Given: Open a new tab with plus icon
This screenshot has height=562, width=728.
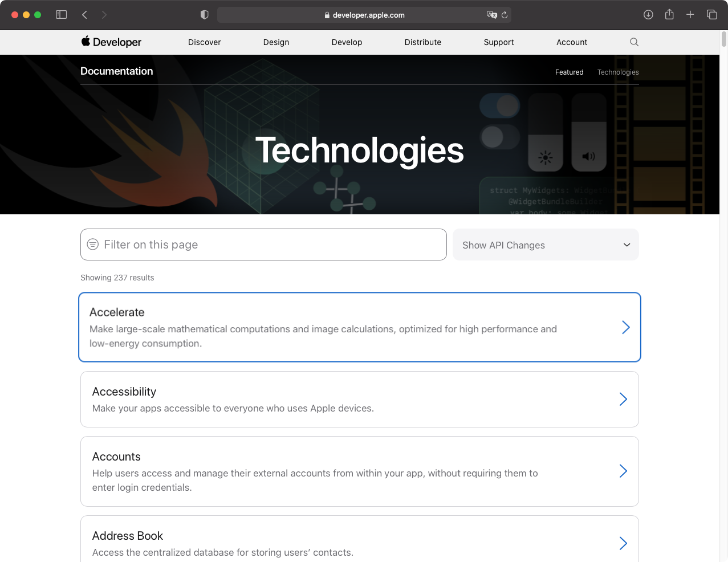Looking at the screenshot, I should [x=690, y=15].
